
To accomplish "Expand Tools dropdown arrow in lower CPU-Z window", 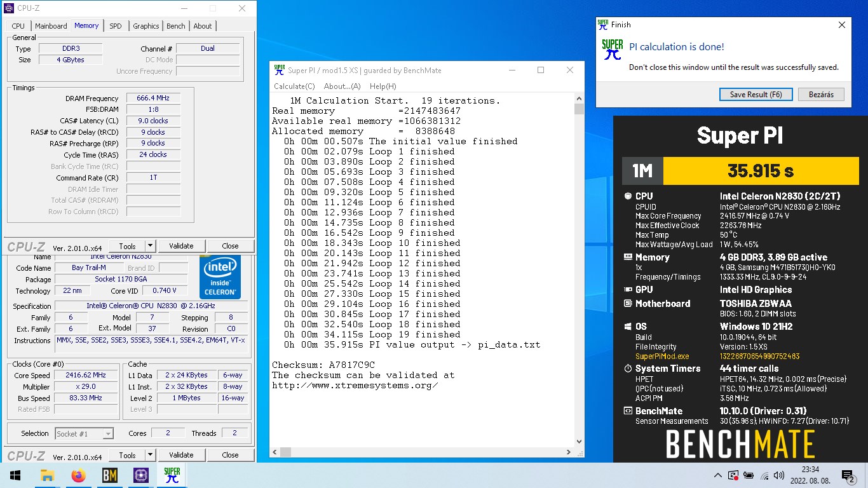I will pos(150,455).
